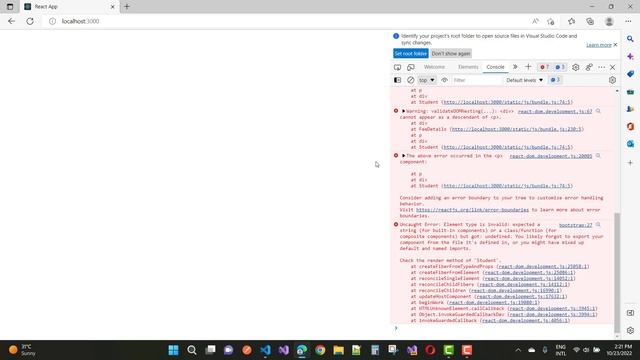This screenshot has width=640, height=360.
Task: Toggle screencast in DevTools
Action: pyautogui.click(x=398, y=67)
